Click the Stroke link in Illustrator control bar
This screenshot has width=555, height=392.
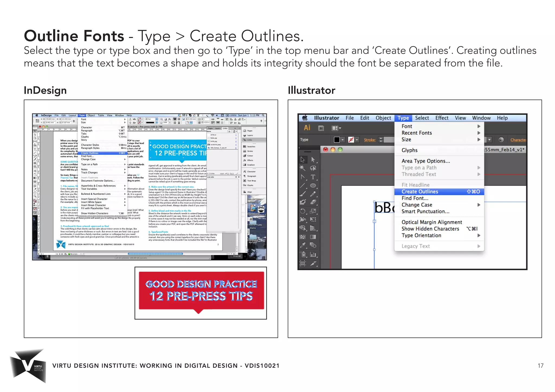tap(370, 140)
